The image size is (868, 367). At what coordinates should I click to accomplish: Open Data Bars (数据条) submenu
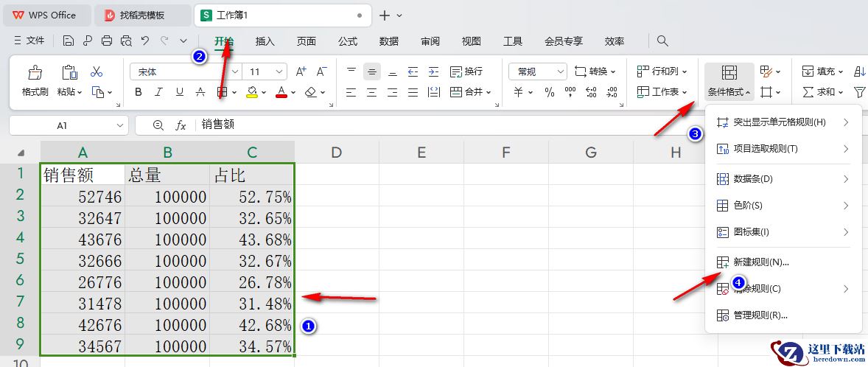783,179
